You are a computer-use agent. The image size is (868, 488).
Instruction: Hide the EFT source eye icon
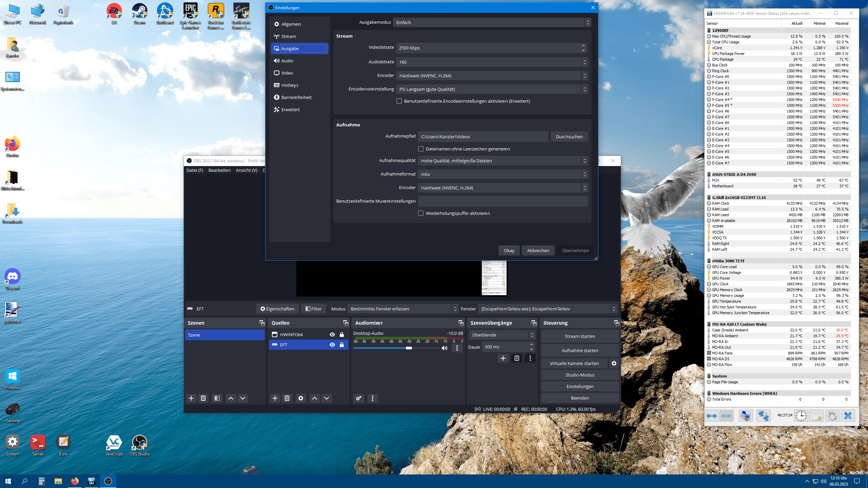[x=332, y=345]
